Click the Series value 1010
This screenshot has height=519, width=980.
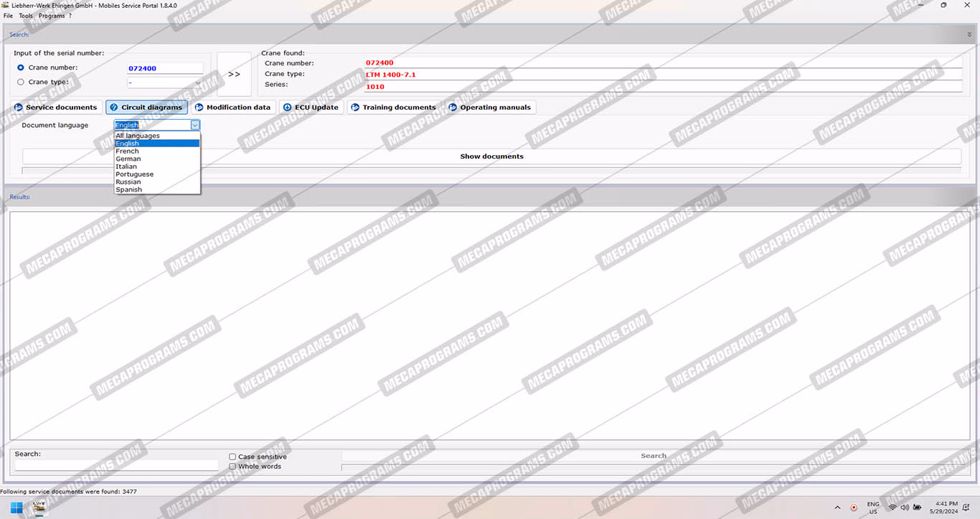click(375, 87)
